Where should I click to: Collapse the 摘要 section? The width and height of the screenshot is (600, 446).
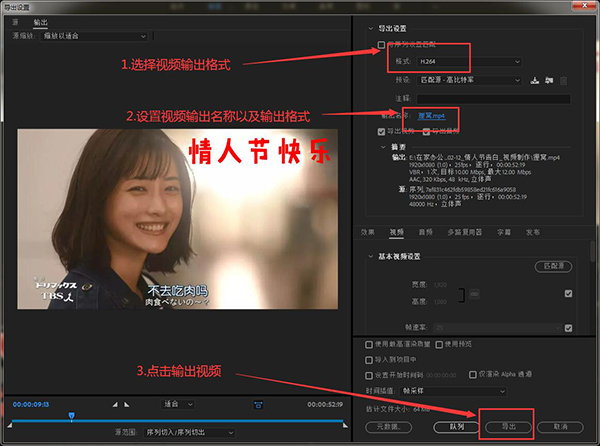pyautogui.click(x=383, y=147)
